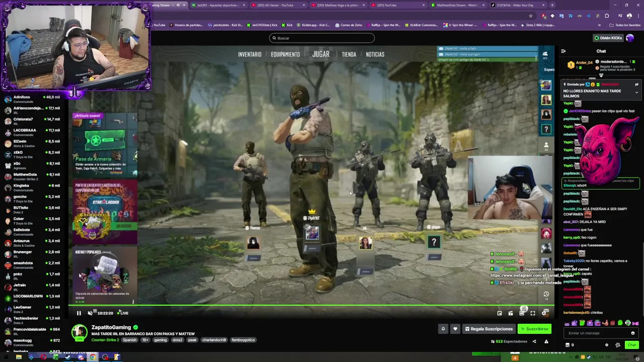The height and width of the screenshot is (362, 644).
Task: Click the femboygotico tag
Action: [x=243, y=340]
